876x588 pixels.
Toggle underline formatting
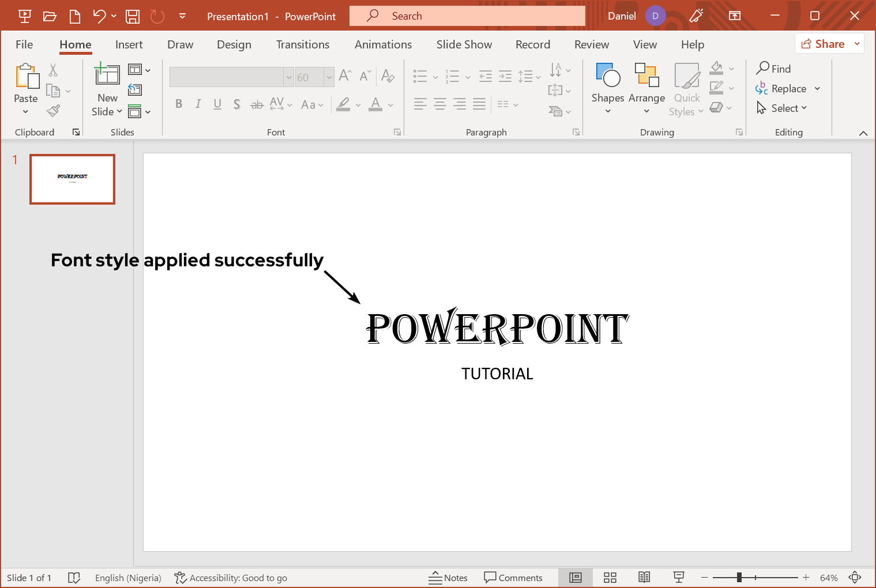(217, 104)
